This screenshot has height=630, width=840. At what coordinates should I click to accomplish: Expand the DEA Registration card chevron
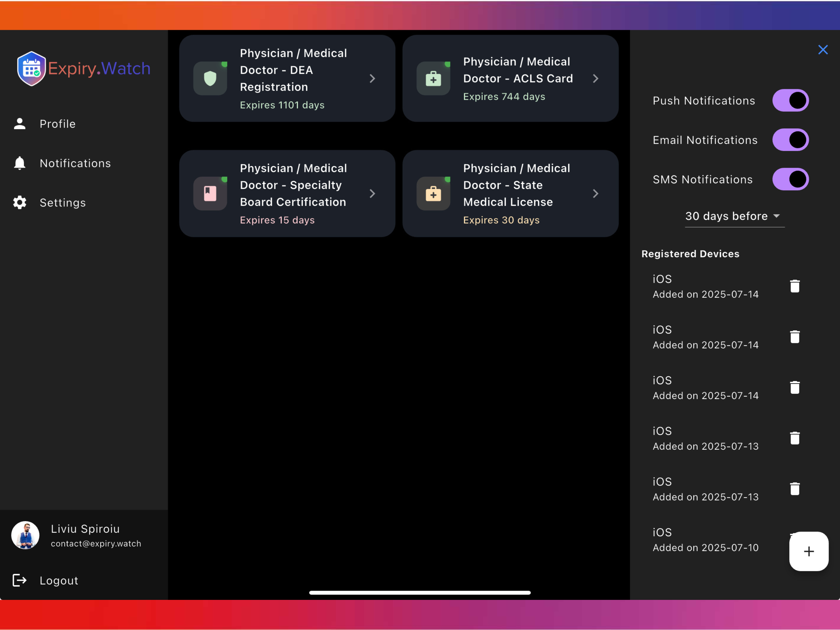coord(373,78)
